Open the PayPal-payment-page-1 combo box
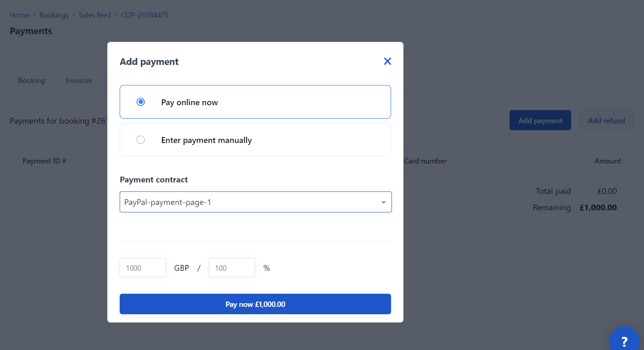Viewport: 644px width, 350px height. pos(255,202)
